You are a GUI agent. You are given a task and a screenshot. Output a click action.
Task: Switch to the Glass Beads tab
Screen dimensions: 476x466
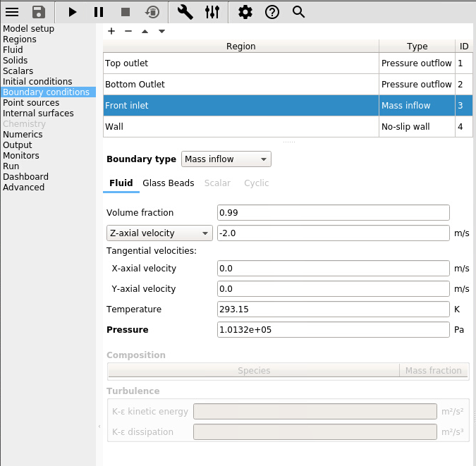point(168,183)
